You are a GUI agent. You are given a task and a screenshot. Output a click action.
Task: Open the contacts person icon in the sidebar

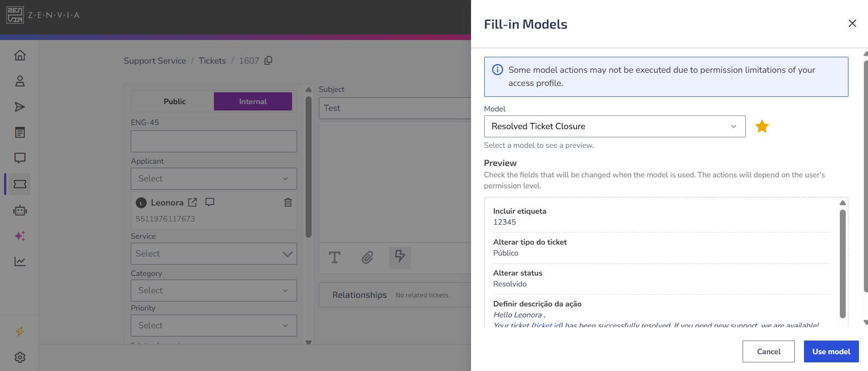(x=20, y=81)
